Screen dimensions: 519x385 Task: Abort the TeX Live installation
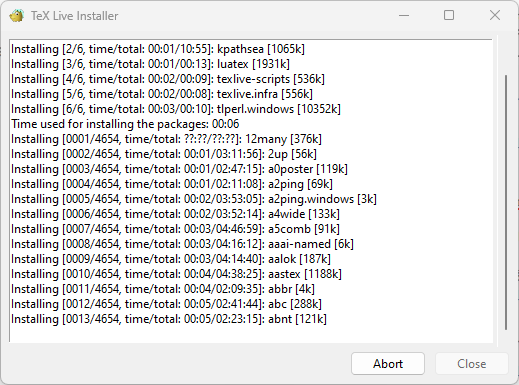[x=388, y=364]
